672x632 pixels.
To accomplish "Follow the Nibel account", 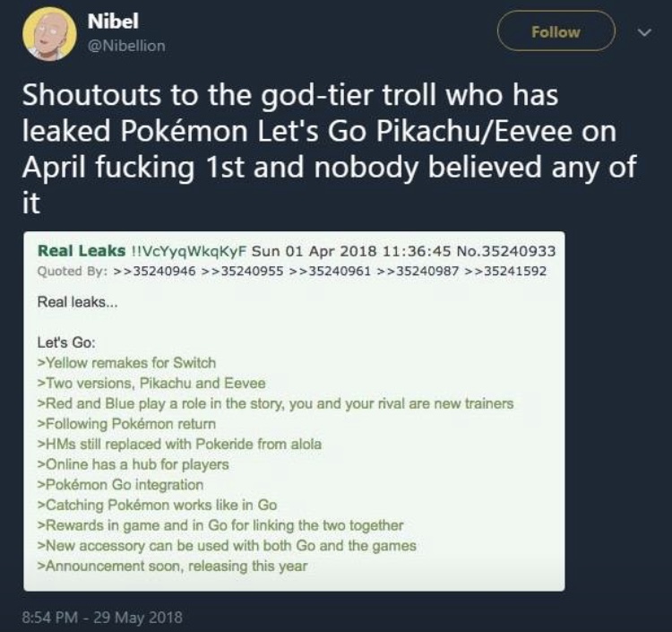I will pyautogui.click(x=556, y=31).
